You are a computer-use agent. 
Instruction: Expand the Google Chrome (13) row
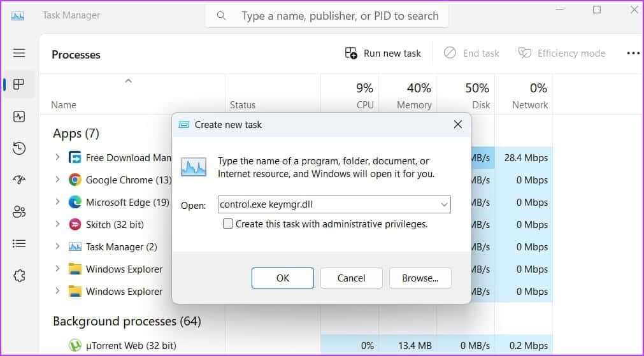tap(57, 180)
